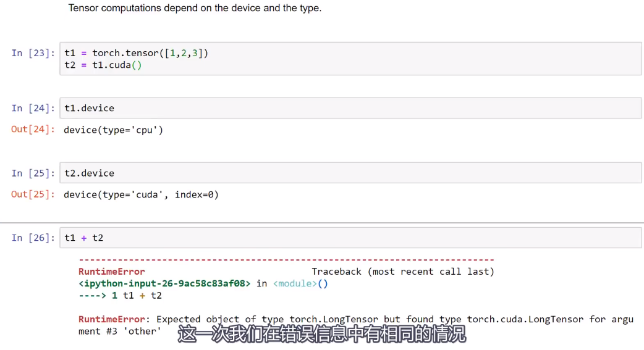
Task: Click the In [26]: prompt label
Action: pos(33,238)
